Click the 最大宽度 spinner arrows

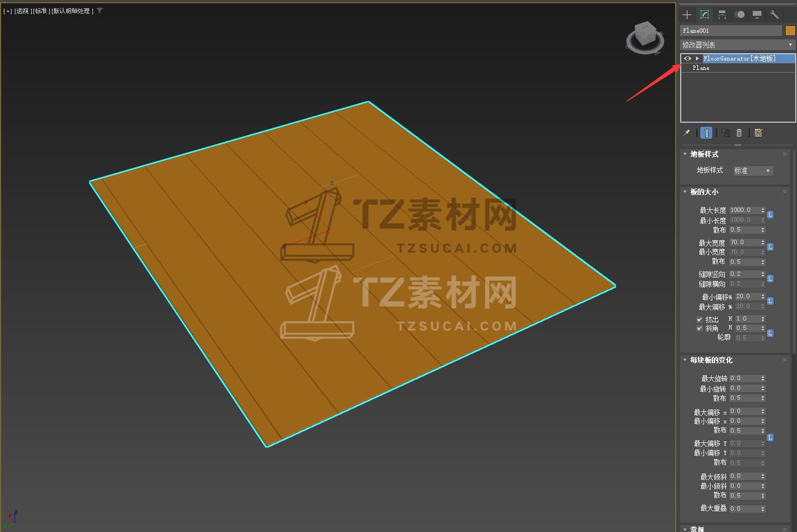(x=763, y=243)
